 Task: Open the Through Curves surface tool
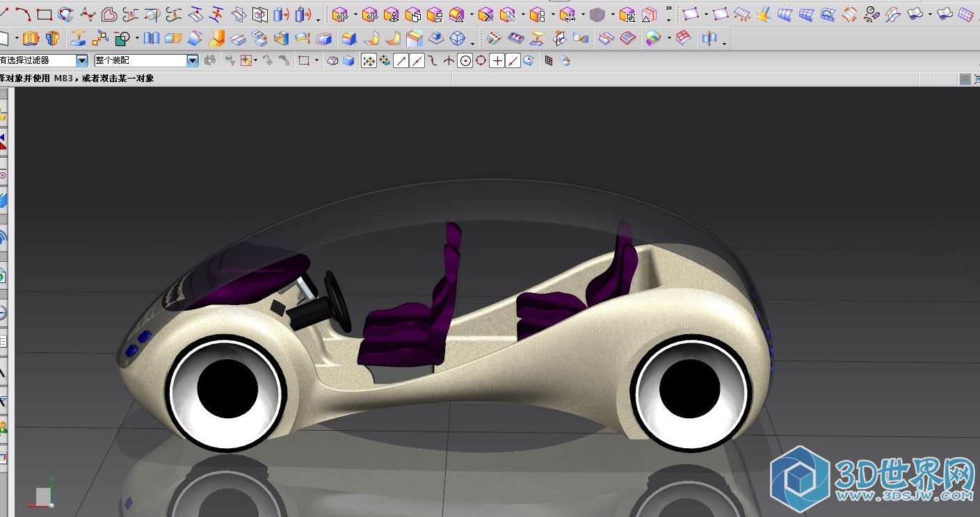point(785,14)
